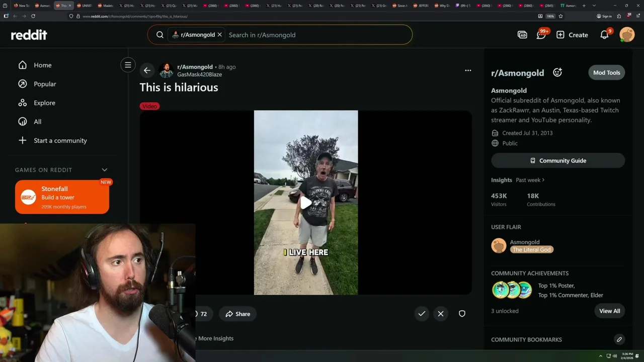Go to Home in the sidebar
Image resolution: width=644 pixels, height=362 pixels.
point(42,65)
